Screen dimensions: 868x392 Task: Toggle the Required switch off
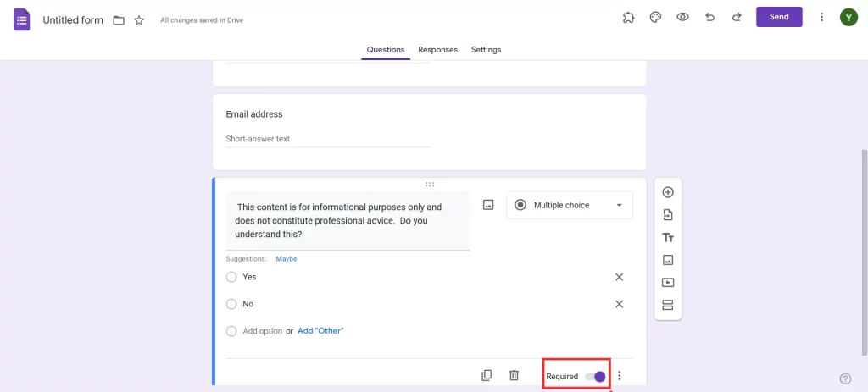coord(596,377)
